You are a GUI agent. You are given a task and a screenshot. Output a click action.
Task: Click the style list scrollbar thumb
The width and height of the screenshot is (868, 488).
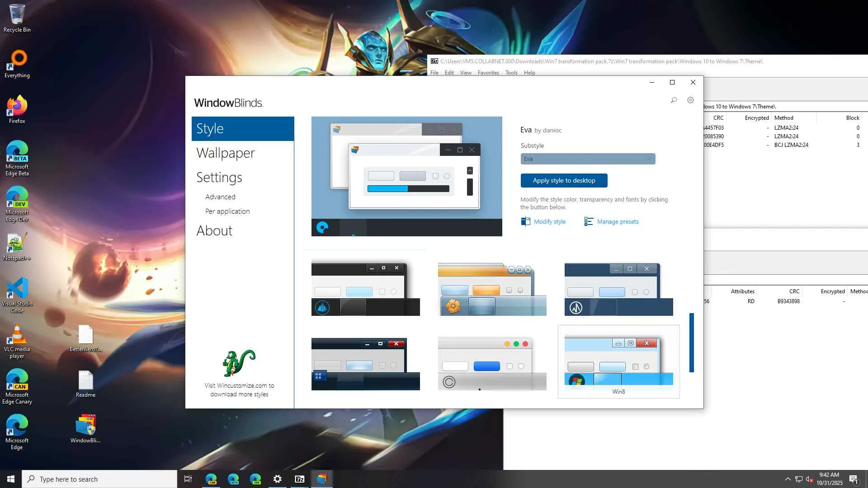691,343
